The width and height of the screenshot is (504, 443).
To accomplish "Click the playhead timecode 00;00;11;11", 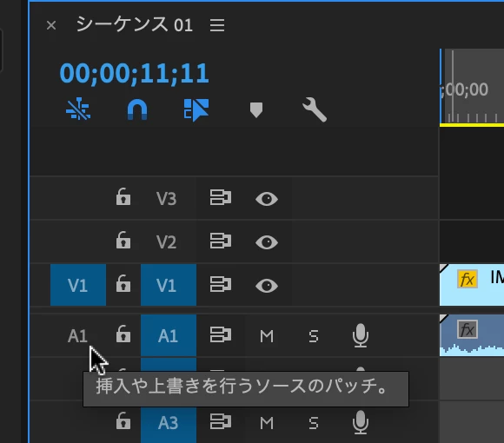I will (135, 74).
